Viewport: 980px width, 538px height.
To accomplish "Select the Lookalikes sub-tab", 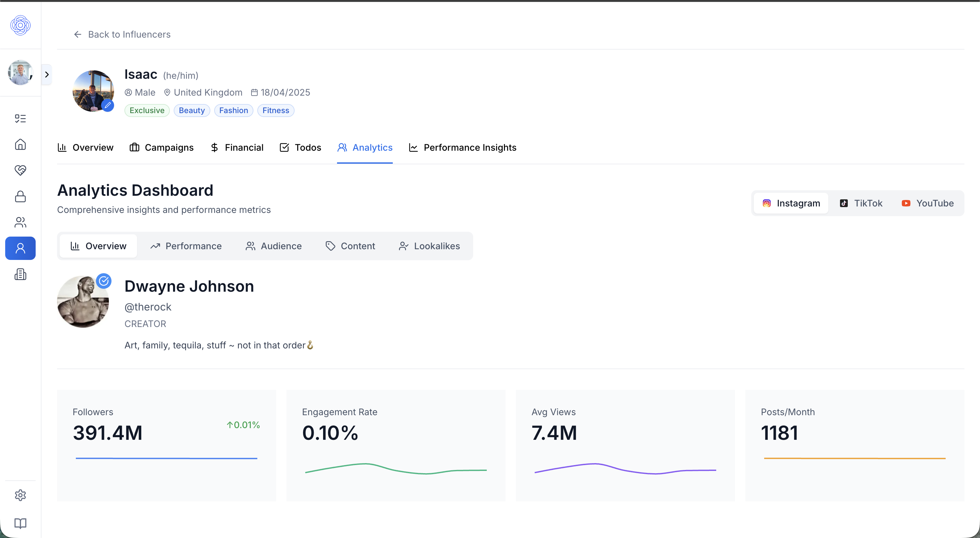I will tap(429, 246).
